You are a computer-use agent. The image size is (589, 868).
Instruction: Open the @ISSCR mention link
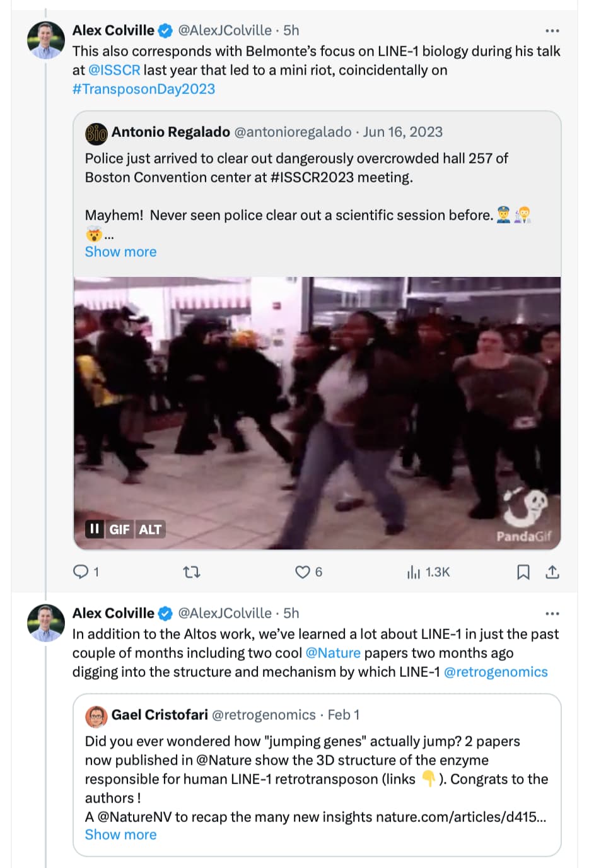coord(114,70)
